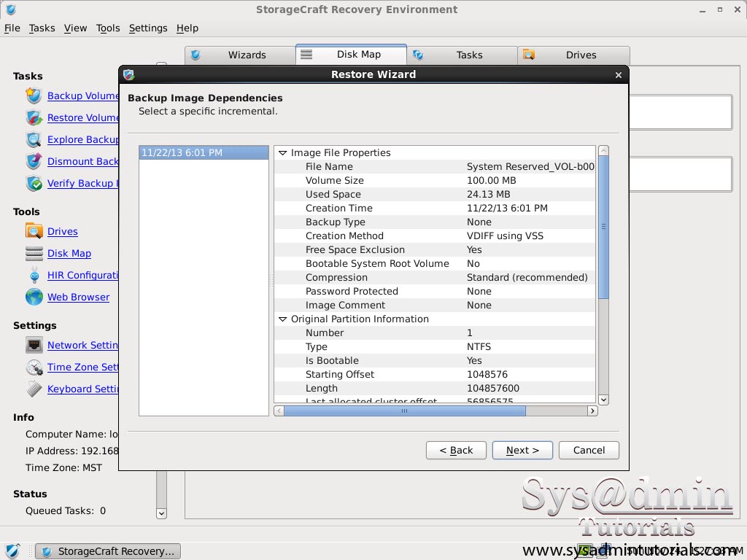The height and width of the screenshot is (560, 747).
Task: Select the Disk Map icon under Tools
Action: (34, 253)
